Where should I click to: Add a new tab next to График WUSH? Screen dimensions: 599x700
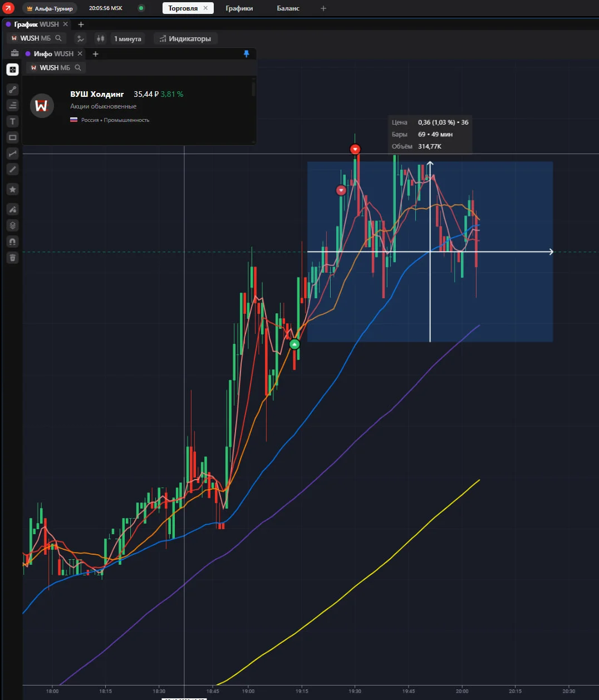(81, 24)
